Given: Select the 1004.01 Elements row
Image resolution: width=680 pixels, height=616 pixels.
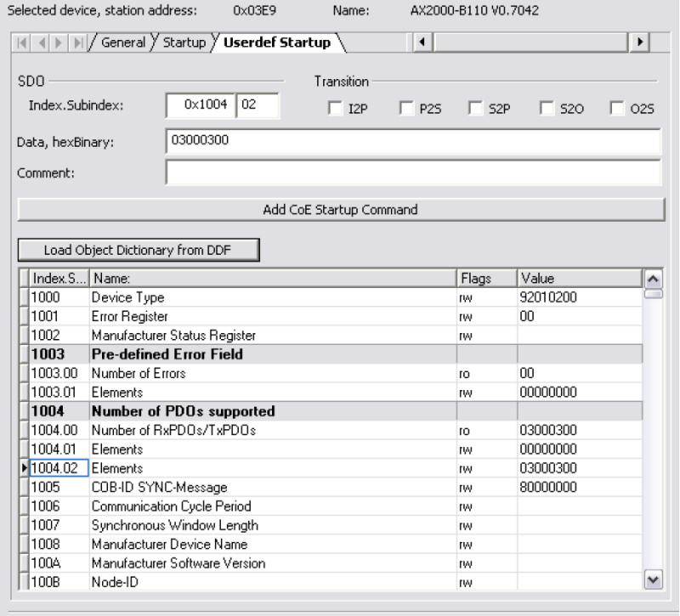Looking at the screenshot, I should (x=331, y=449).
